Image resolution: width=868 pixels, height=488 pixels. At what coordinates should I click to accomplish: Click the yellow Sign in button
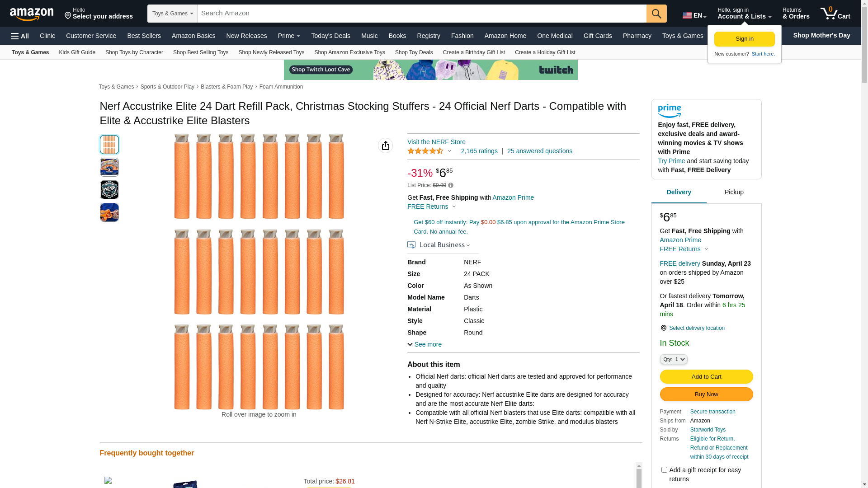744,39
